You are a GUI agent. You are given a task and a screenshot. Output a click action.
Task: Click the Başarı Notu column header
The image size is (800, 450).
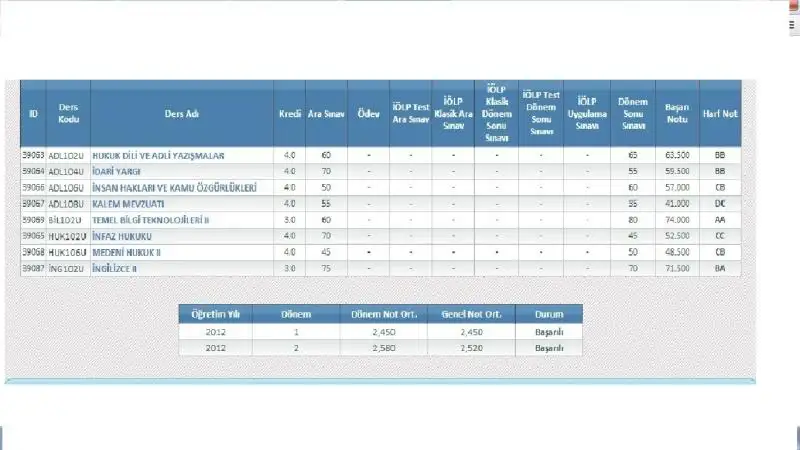[677, 114]
